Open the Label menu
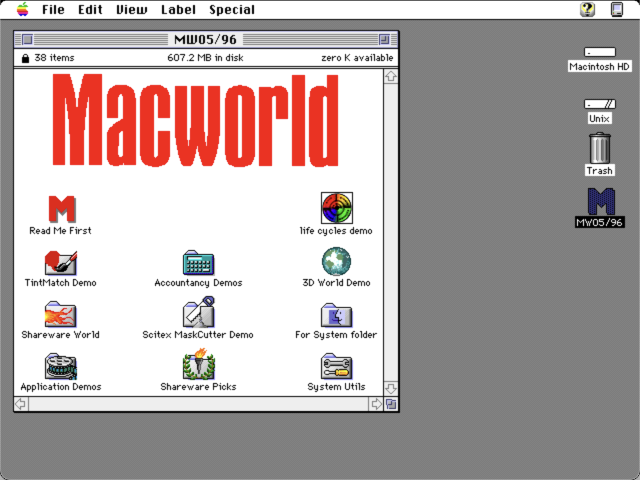Screen dimensions: 640x480 178,9
